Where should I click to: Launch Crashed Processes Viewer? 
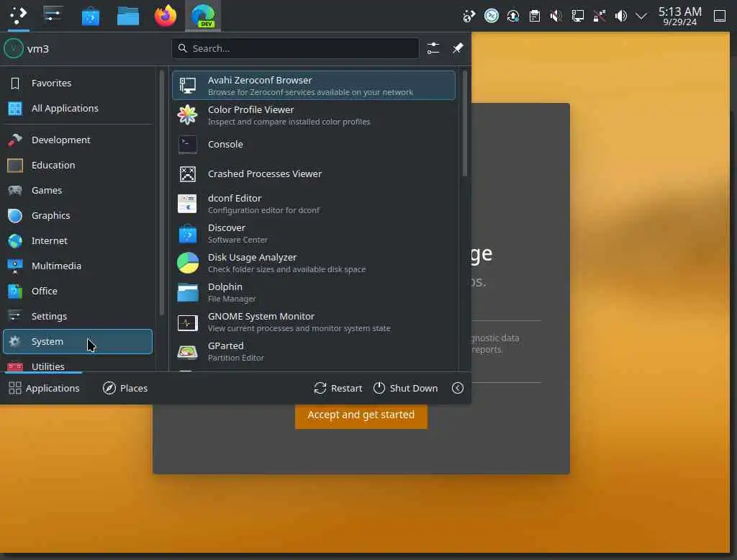314,174
